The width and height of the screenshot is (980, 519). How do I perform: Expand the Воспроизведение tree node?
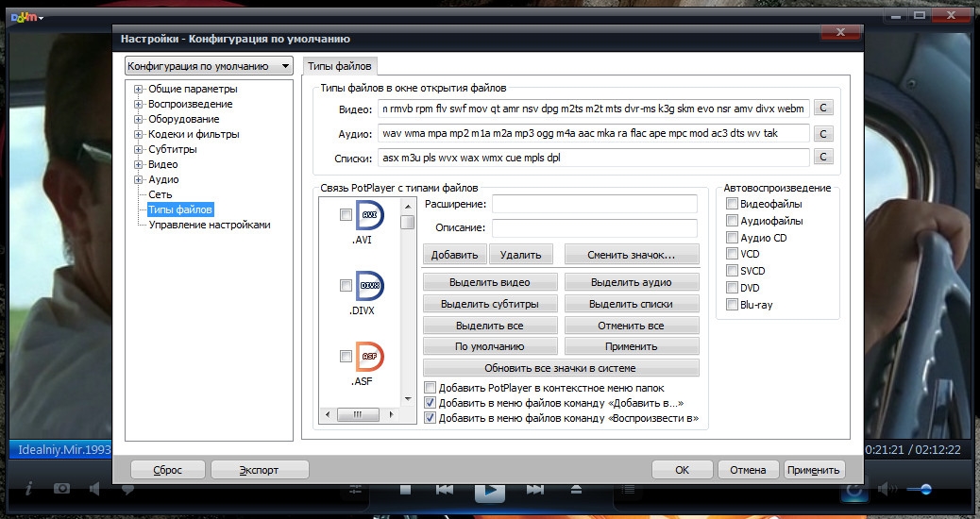click(x=139, y=104)
